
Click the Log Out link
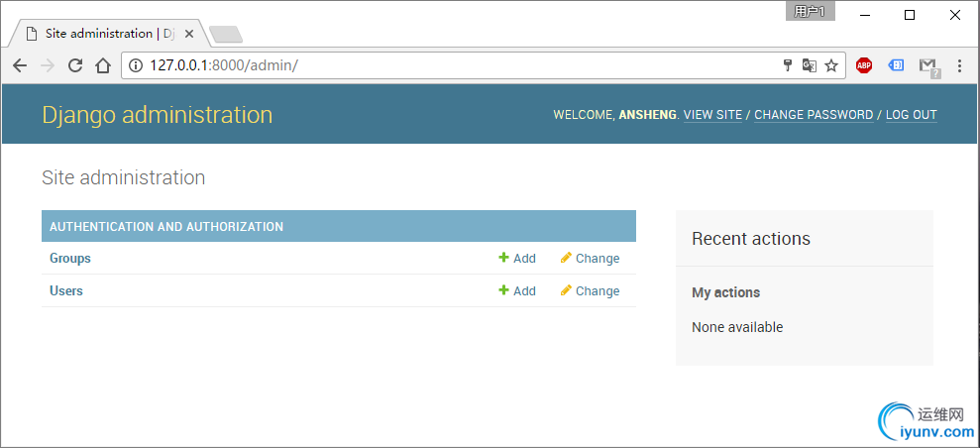pos(911,115)
